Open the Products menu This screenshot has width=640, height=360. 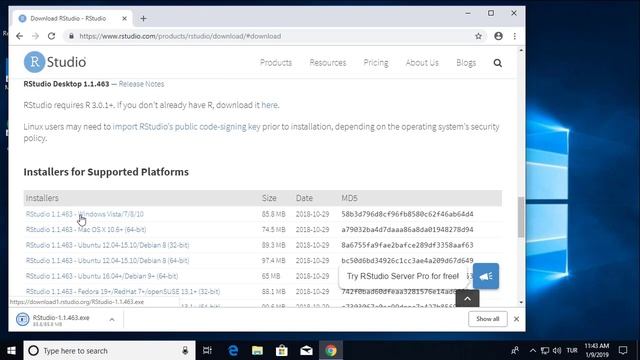[x=276, y=63]
